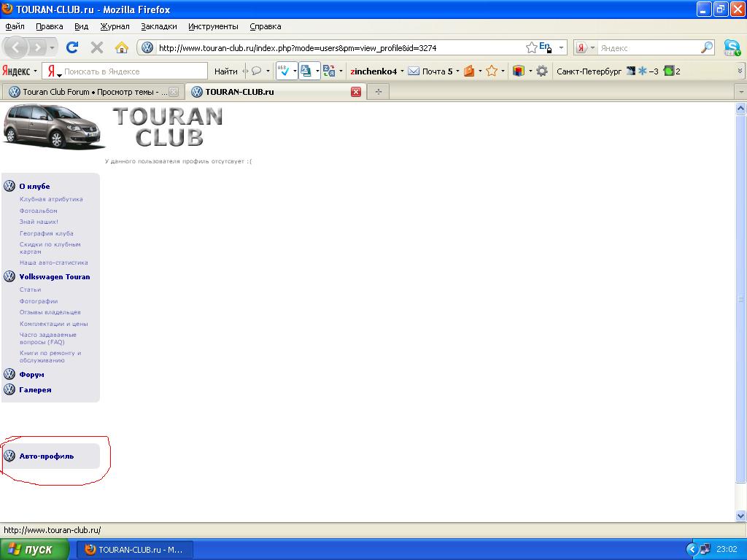Open search engine selector dropdown
This screenshot has width=747, height=560.
tap(592, 47)
